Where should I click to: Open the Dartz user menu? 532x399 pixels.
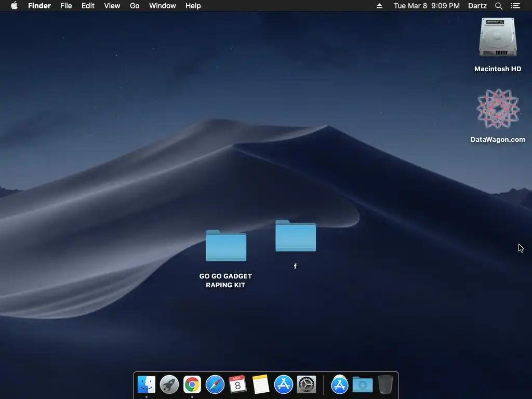pos(477,6)
